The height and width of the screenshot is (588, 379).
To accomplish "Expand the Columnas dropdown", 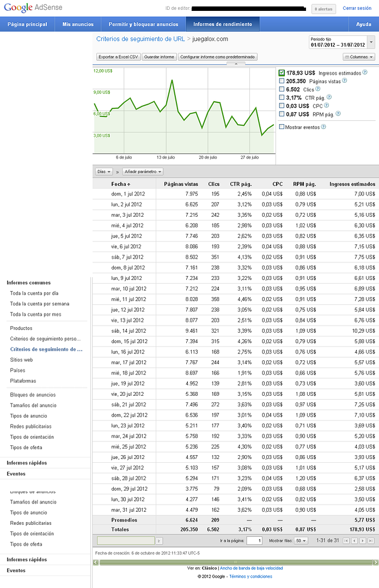I will point(359,57).
